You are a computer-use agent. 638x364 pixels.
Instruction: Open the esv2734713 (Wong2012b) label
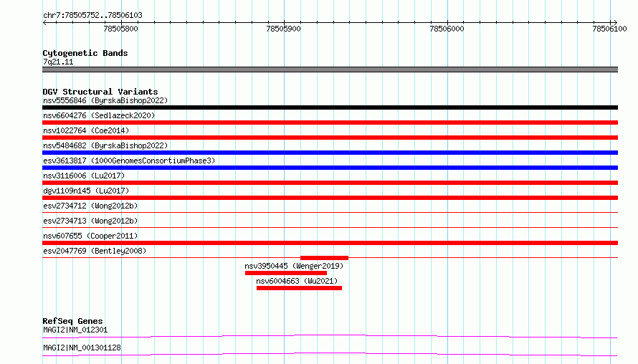tap(90, 221)
